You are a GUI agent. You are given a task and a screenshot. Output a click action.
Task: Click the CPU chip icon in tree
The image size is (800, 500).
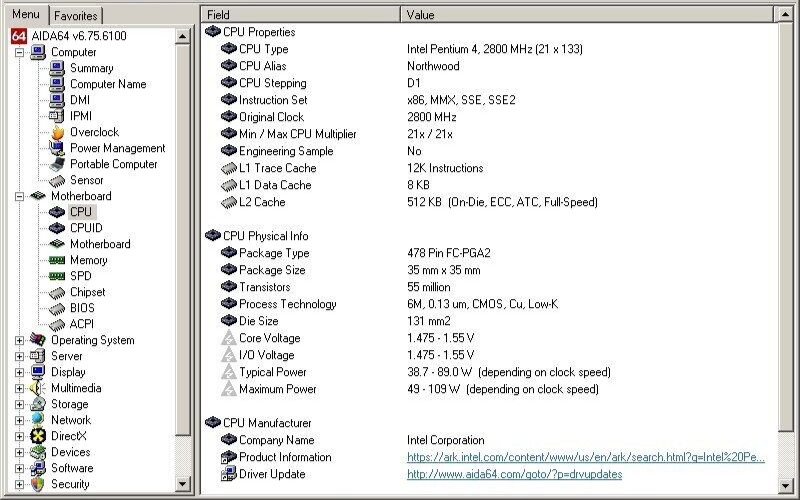[x=57, y=212]
